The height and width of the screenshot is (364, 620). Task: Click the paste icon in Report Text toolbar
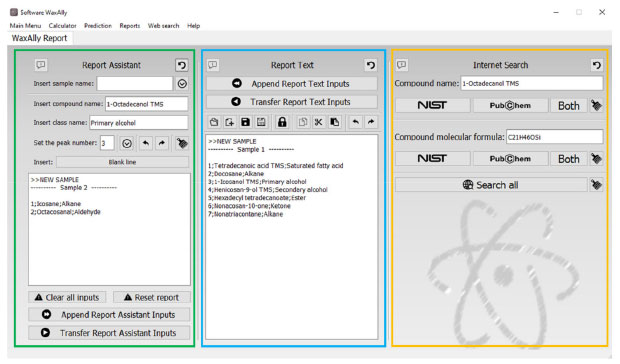335,122
